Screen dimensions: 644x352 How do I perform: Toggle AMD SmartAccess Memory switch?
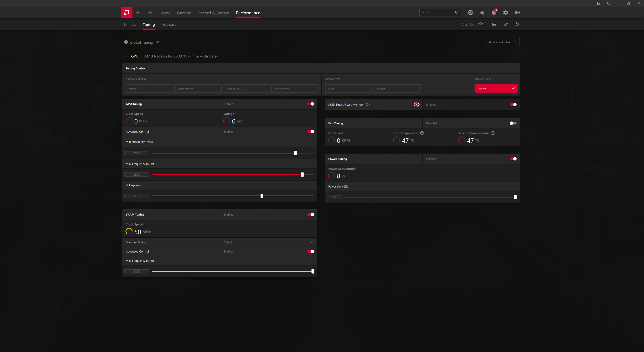coord(513,104)
